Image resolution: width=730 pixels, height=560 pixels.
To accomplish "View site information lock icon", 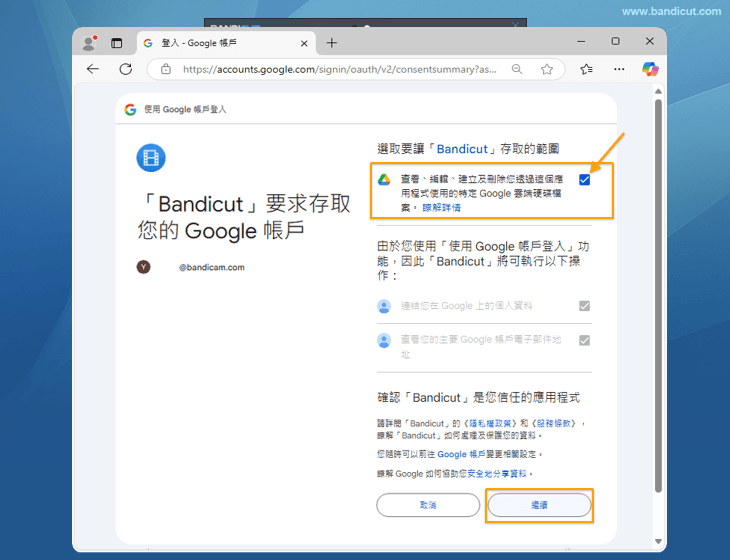I will (x=166, y=69).
